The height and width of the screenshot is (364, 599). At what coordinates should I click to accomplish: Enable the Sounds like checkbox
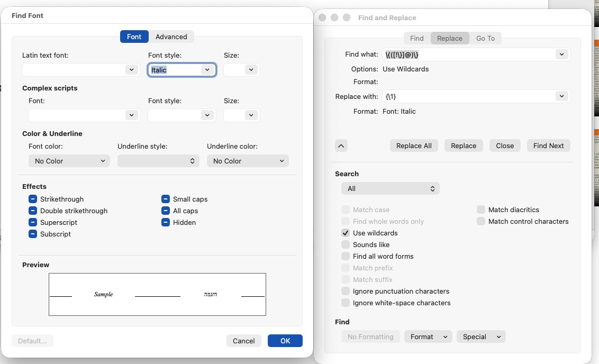click(x=346, y=245)
